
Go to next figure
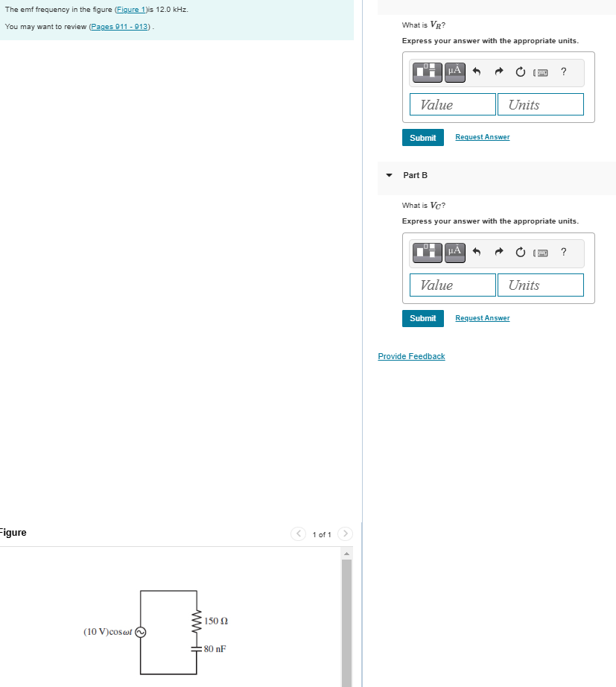[345, 534]
